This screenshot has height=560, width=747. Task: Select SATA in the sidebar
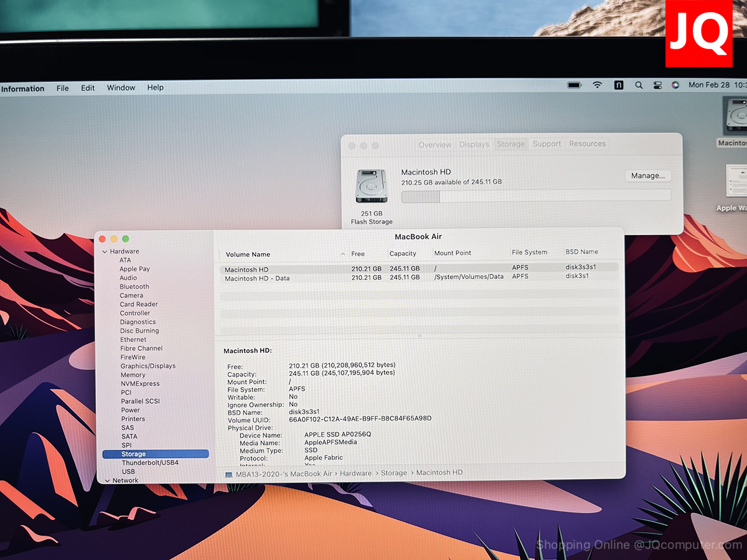(129, 436)
